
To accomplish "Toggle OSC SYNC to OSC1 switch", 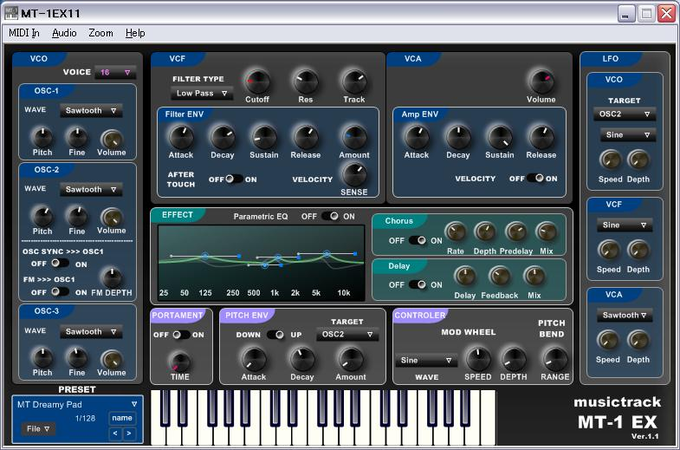I will tap(60, 263).
